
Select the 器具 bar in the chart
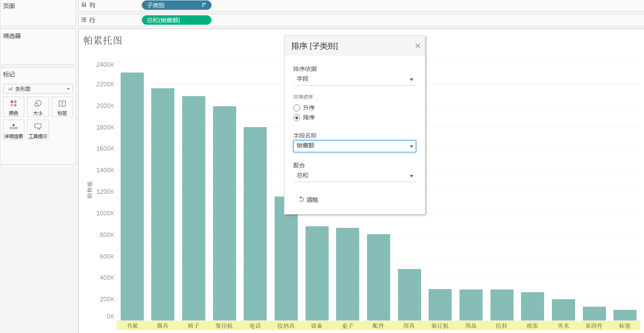[x=163, y=204]
